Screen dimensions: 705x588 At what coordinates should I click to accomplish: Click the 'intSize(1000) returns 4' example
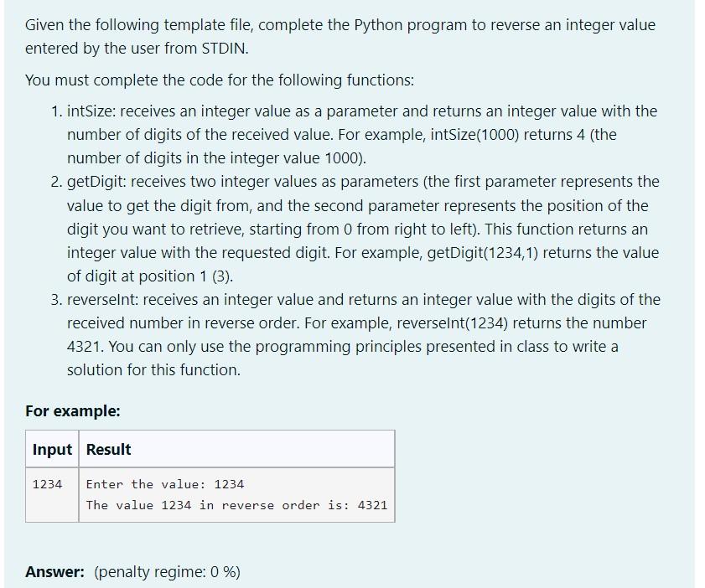(508, 135)
